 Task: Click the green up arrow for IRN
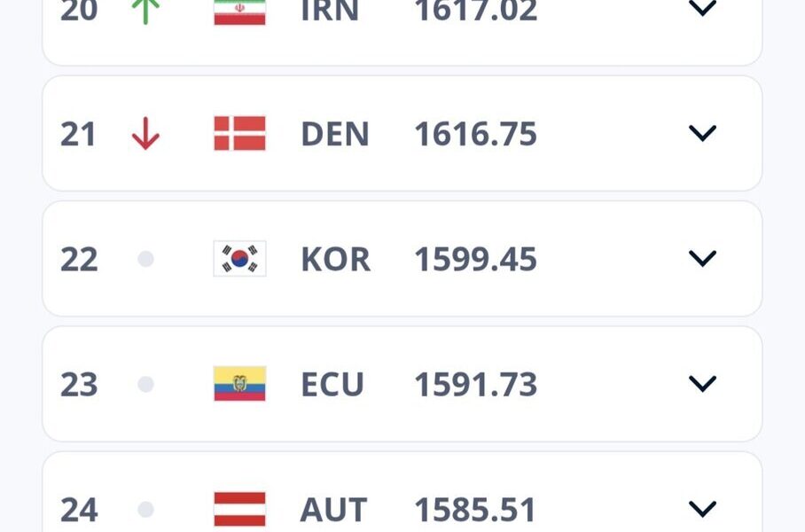click(145, 11)
